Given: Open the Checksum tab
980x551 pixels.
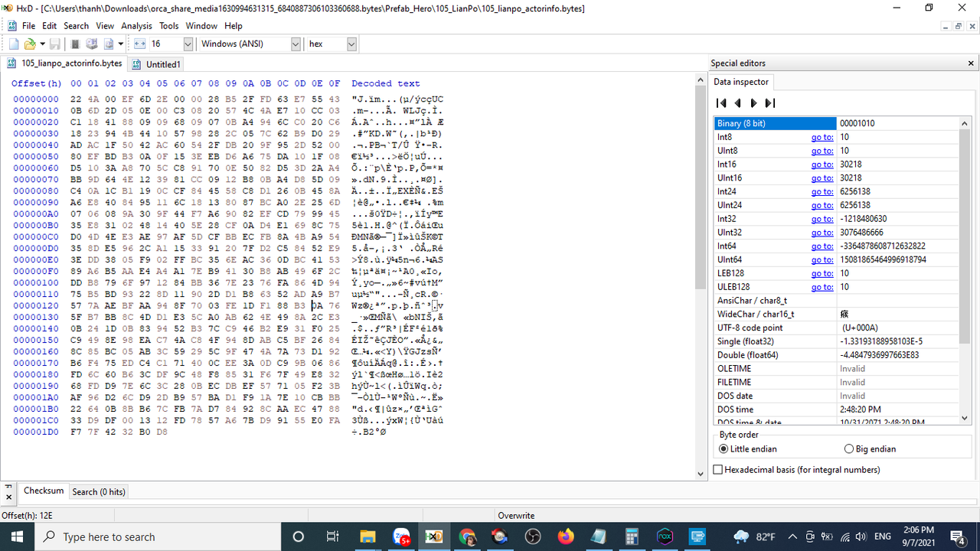Looking at the screenshot, I should pos(44,491).
